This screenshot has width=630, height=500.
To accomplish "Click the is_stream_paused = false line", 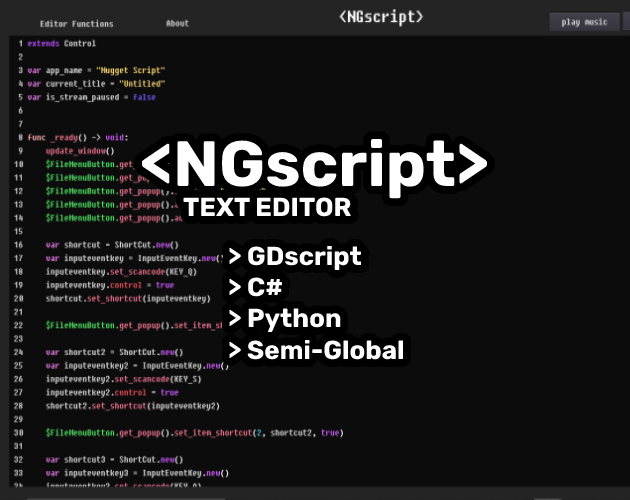I will pyautogui.click(x=92, y=97).
